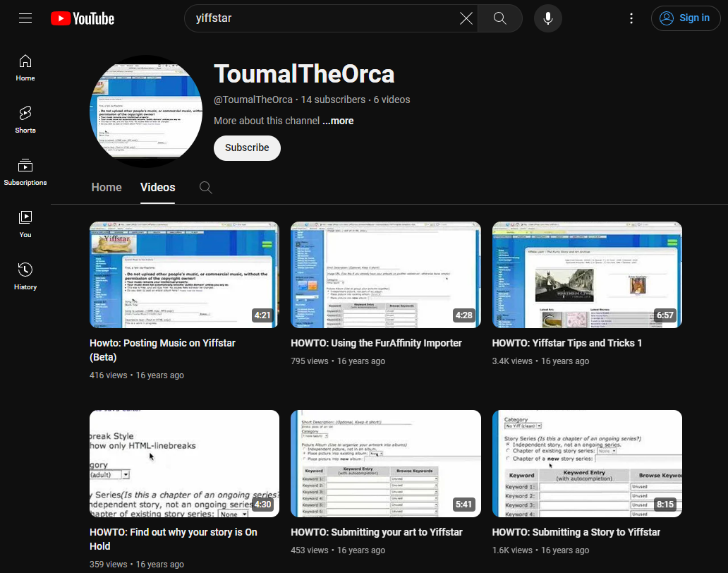
Task: Click the 6:57 duration badge
Action: click(665, 315)
